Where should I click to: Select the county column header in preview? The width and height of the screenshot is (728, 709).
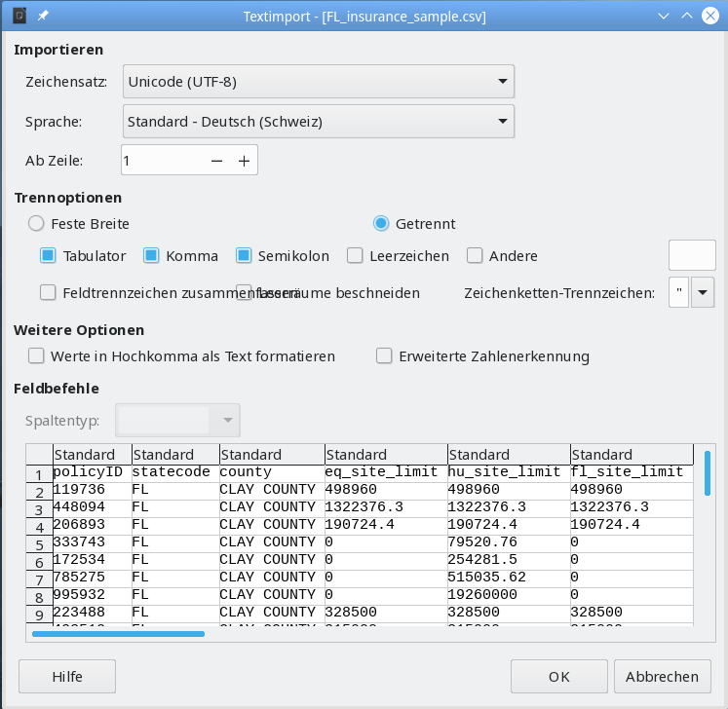pos(272,455)
